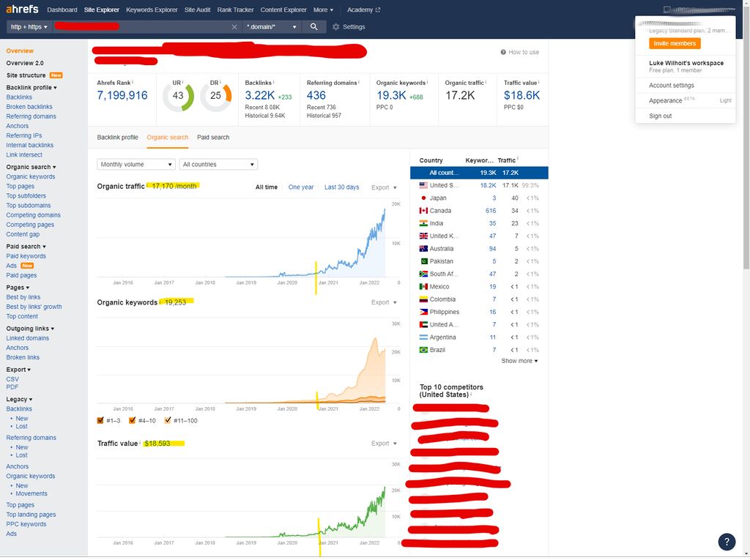Screen dimensions: 750x560
Task: Click the Ahrefs logo
Action: pos(22,9)
